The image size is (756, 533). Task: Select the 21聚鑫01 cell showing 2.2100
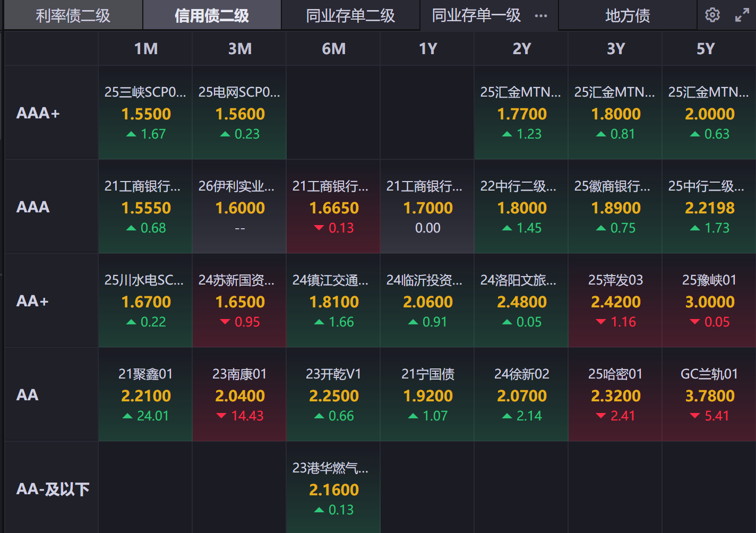coord(145,395)
